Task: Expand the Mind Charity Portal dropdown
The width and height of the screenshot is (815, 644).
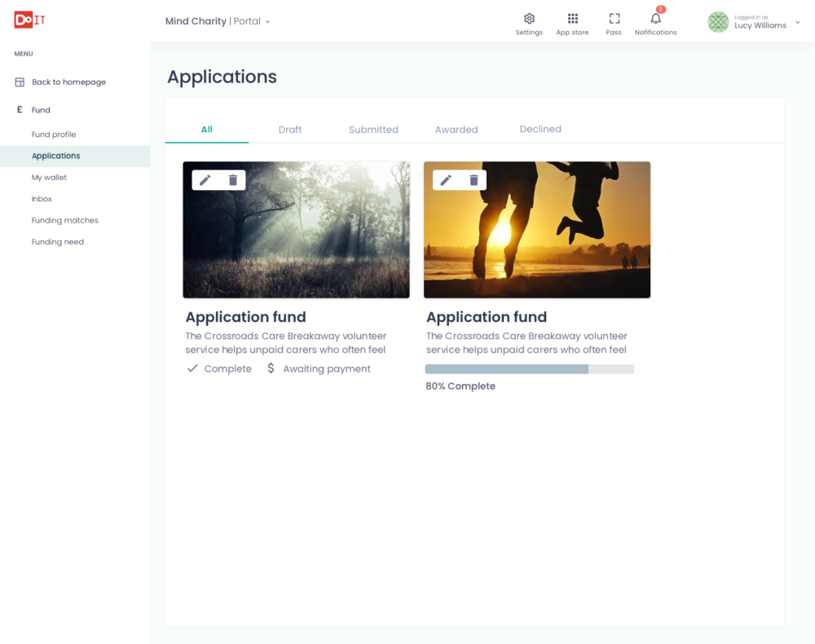Action: tap(267, 22)
